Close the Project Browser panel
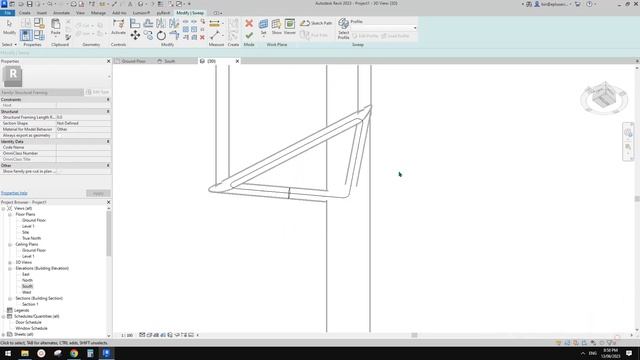This screenshot has width=640, height=360. 109,202
